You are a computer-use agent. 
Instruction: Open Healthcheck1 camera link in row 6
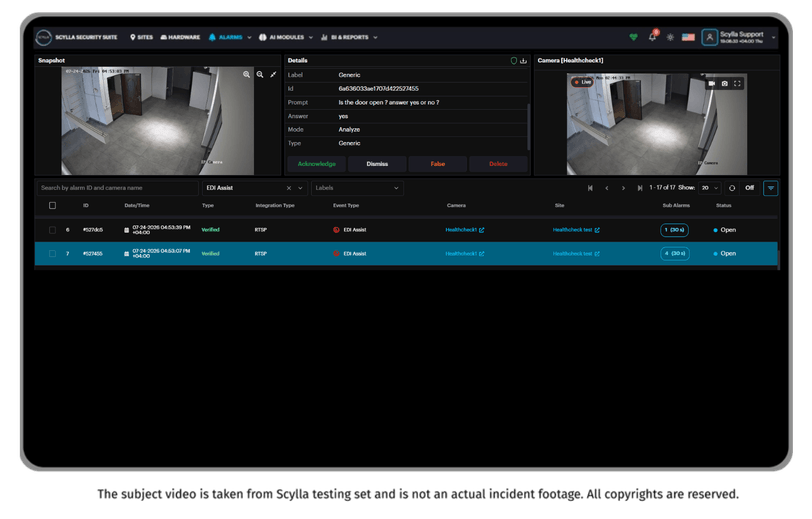(x=465, y=230)
